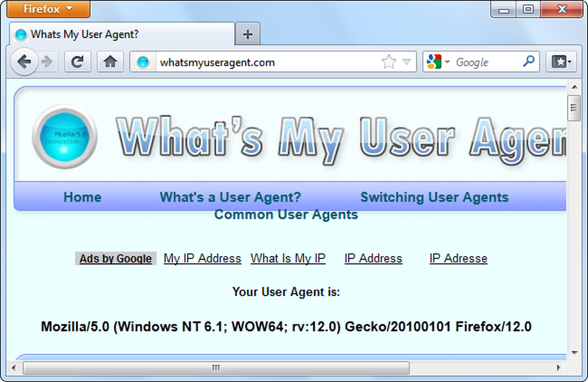Image resolution: width=588 pixels, height=382 pixels.
Task: Click the What's My User Agent banner title
Action: click(x=341, y=140)
